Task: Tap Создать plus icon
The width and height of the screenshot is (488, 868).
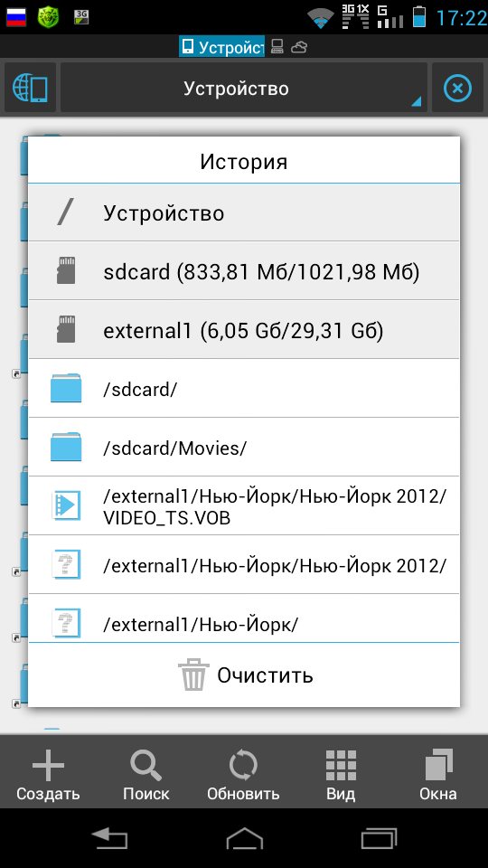Action: [x=48, y=773]
